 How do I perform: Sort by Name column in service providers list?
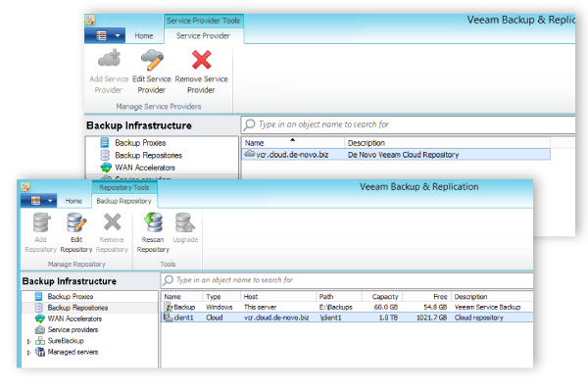pos(293,143)
